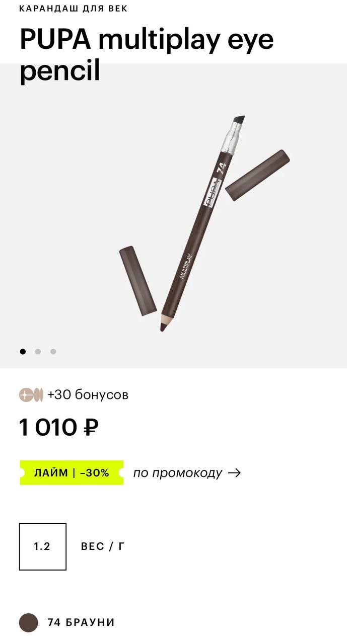
Task: Tap the ЛАЙМ −30% promo badge
Action: click(72, 473)
